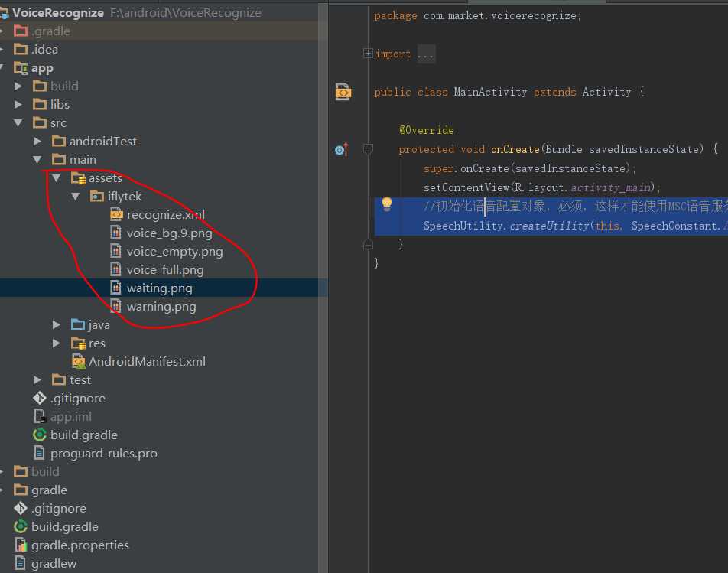Click the package declaration line
Screen dimensions: 728x573
[x=477, y=16]
